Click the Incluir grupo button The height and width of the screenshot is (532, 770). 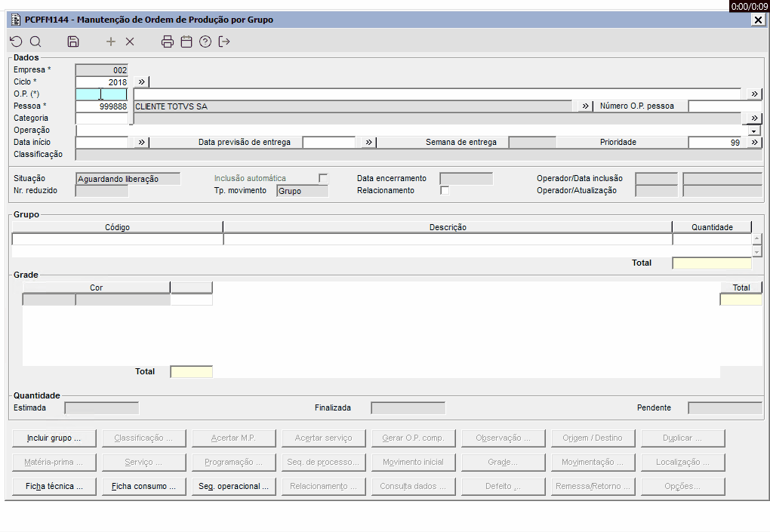tap(54, 438)
